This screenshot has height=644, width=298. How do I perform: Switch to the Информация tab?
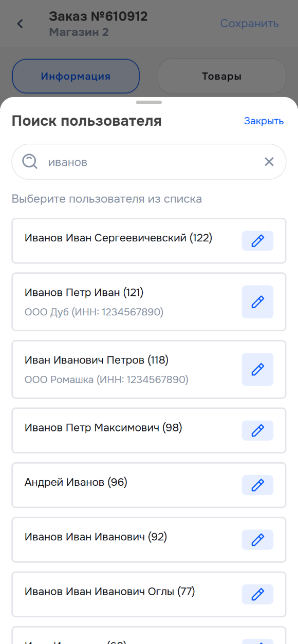click(76, 76)
